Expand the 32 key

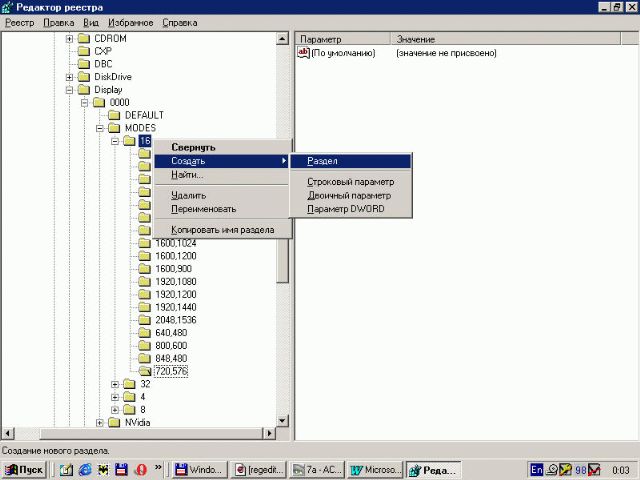[x=115, y=384]
